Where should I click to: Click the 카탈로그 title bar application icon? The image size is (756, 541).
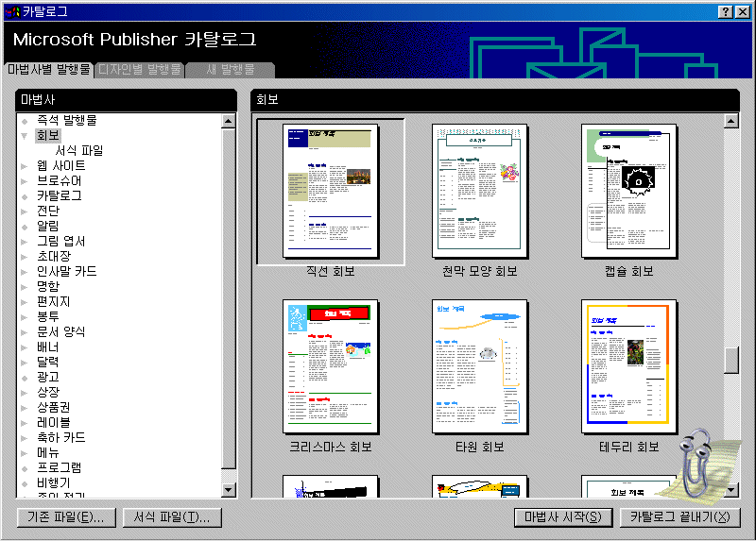(x=12, y=12)
